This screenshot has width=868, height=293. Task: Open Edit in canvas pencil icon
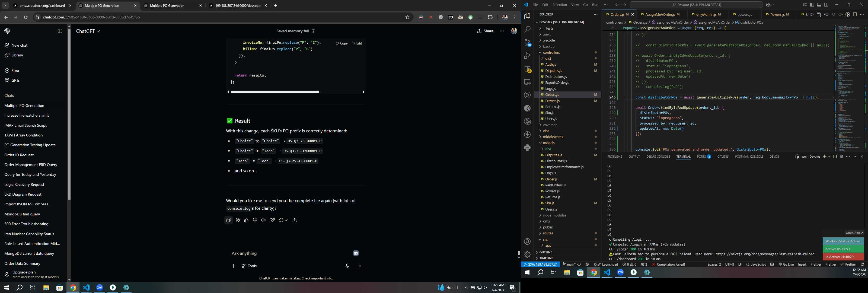pos(273,220)
